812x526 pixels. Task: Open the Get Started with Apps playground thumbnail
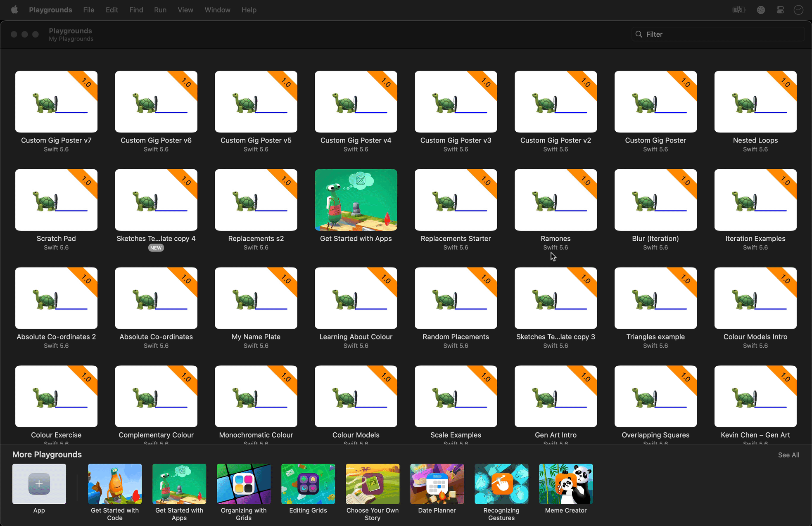pos(356,199)
